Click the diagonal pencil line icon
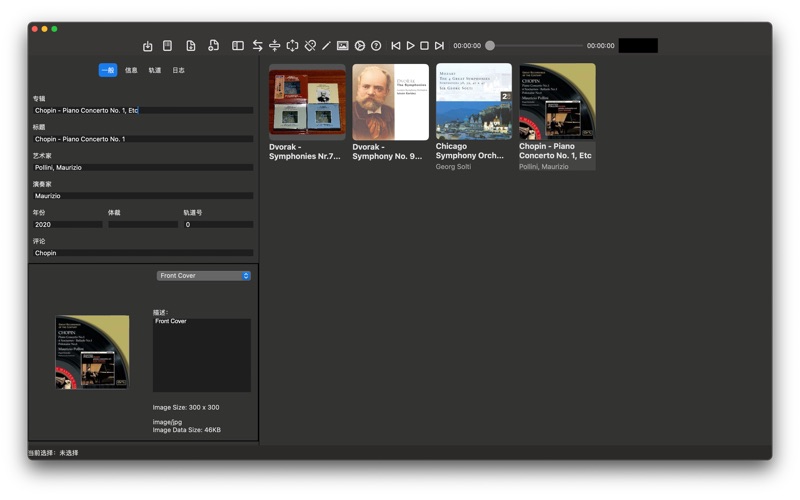The image size is (800, 500). pyautogui.click(x=326, y=46)
